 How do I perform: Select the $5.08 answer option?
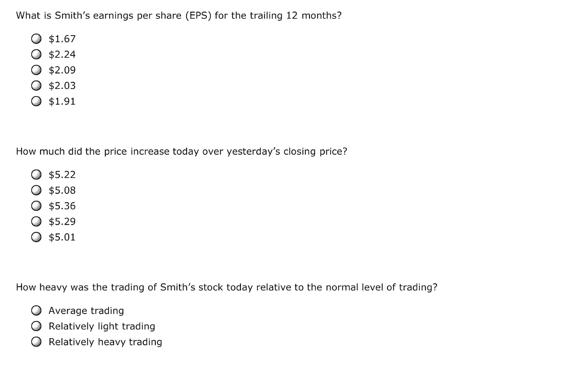(36, 191)
